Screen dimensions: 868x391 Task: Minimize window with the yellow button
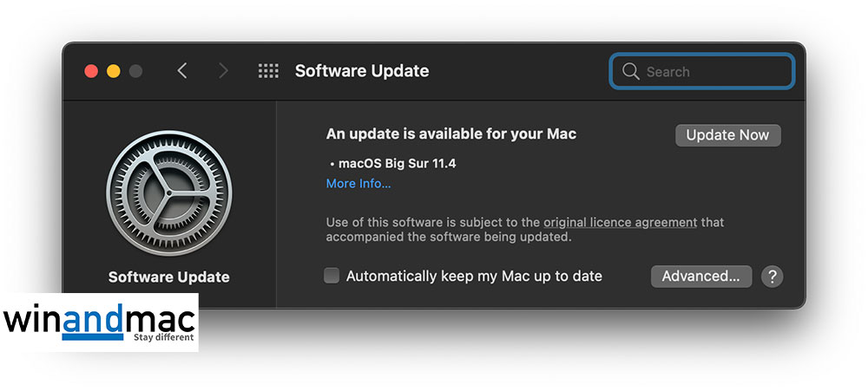[114, 71]
